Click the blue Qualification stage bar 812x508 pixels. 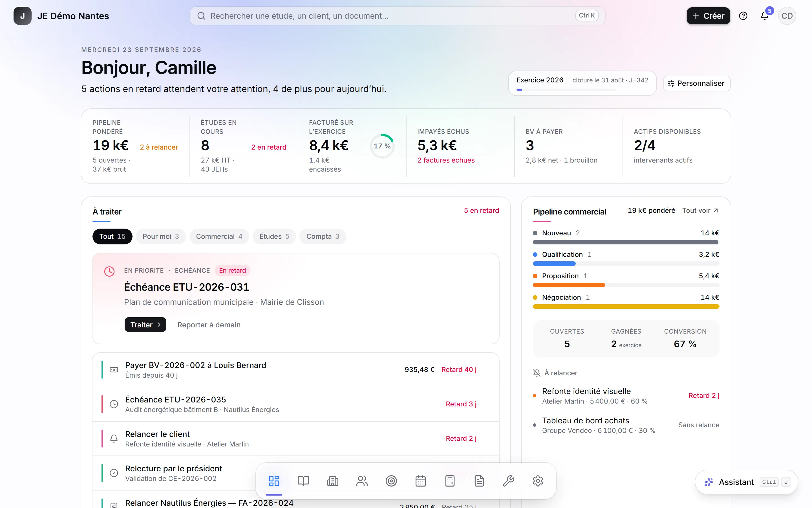pyautogui.click(x=554, y=264)
